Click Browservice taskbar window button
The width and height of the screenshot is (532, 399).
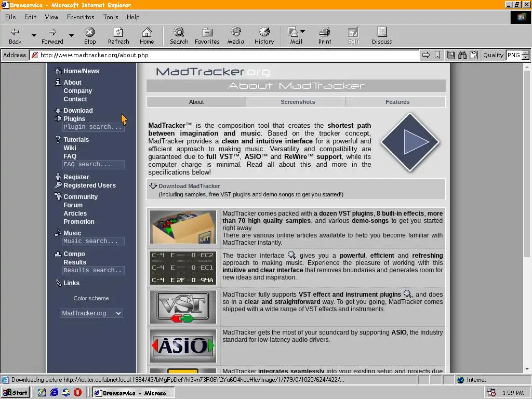point(134,393)
